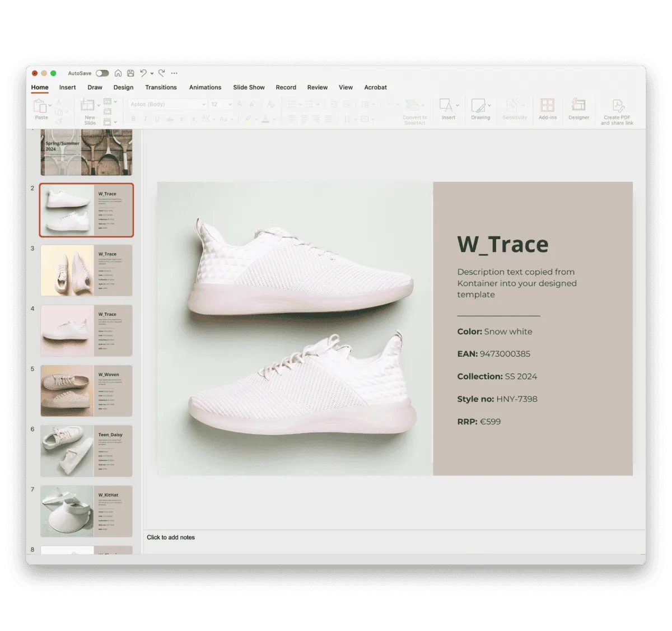Screen dimensions: 672x631
Task: Open the Review tab
Action: [317, 87]
